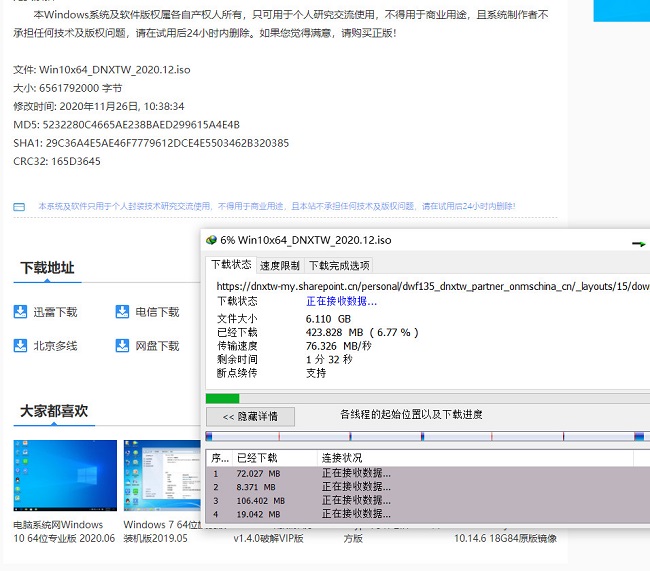Click the MD5 checksum line
The image size is (650, 571).
(x=126, y=125)
